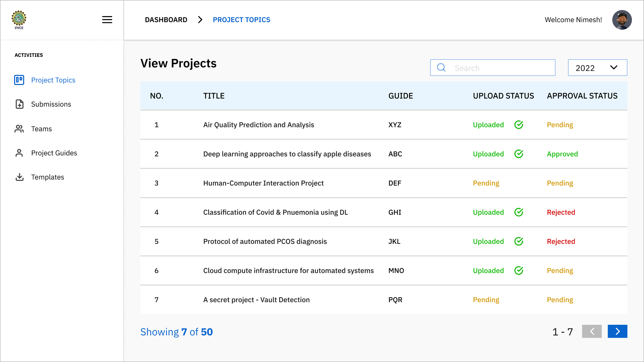This screenshot has height=362, width=644.
Task: Go to previous page of projects
Action: coord(592,331)
